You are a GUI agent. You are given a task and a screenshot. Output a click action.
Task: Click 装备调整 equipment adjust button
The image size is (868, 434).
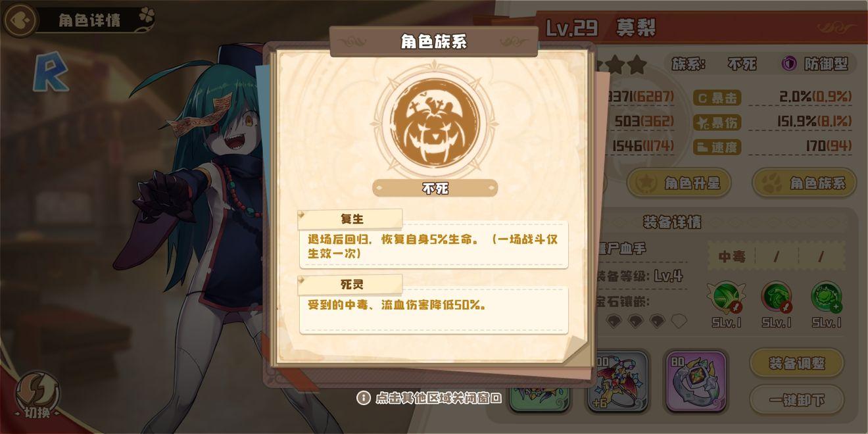(797, 362)
